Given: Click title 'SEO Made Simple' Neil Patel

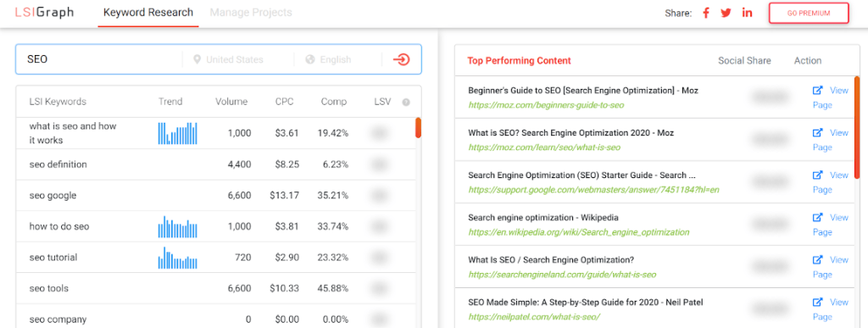Looking at the screenshot, I should coord(586,302).
